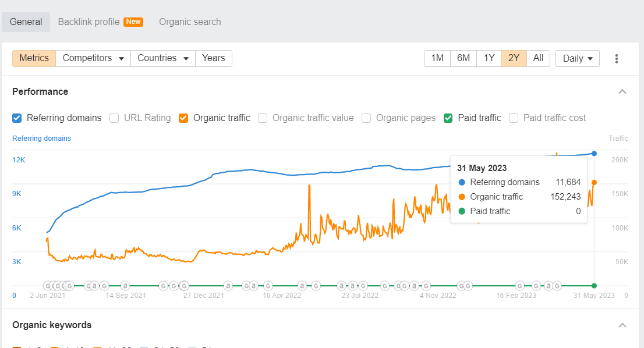Turn off the Paid traffic checkbox
644x348 pixels.
pyautogui.click(x=448, y=118)
